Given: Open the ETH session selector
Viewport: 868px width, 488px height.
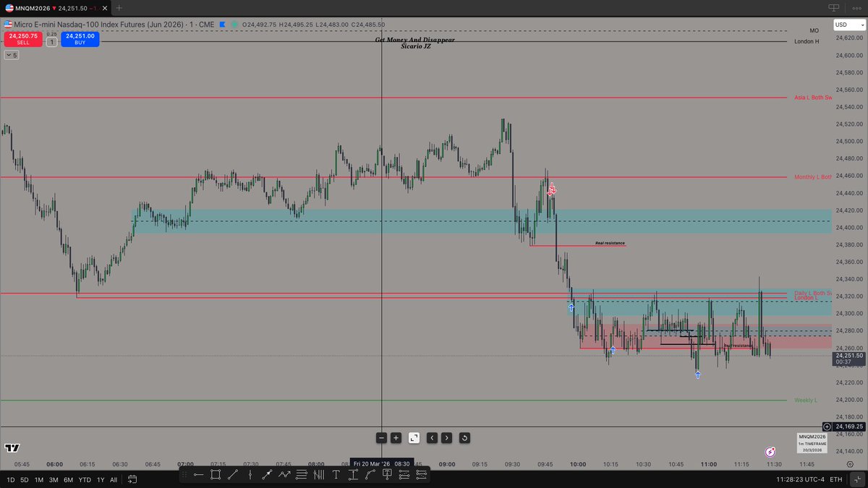Looking at the screenshot, I should [835, 479].
